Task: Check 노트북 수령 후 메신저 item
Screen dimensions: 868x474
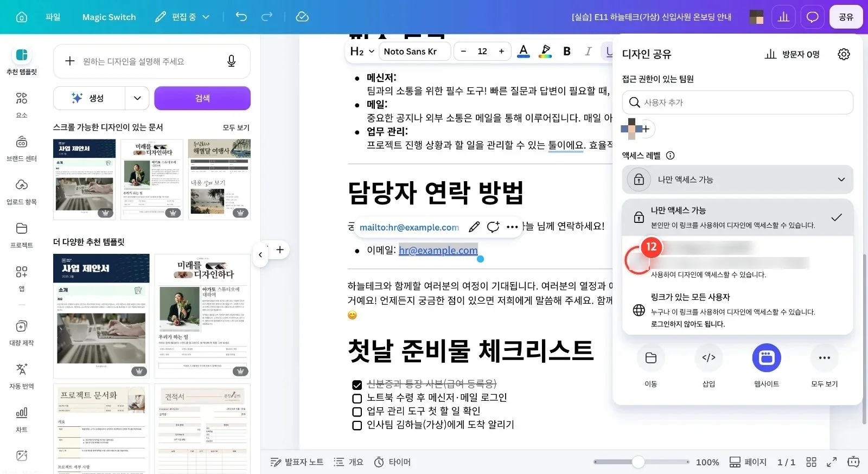Action: [357, 398]
